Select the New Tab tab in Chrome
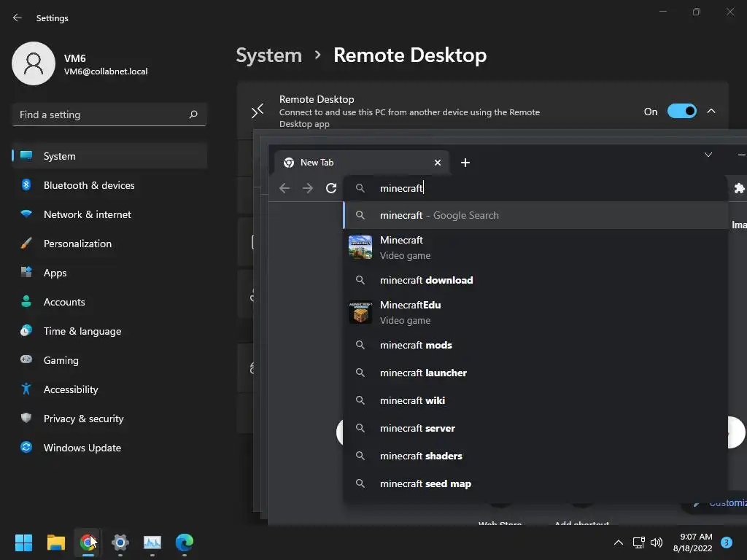The image size is (747, 560). [361, 163]
